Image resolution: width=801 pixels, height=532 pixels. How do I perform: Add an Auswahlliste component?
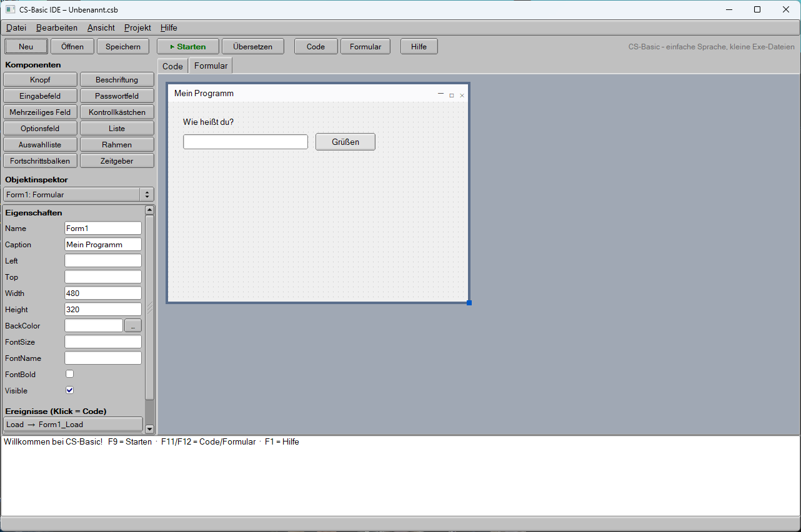click(40, 145)
